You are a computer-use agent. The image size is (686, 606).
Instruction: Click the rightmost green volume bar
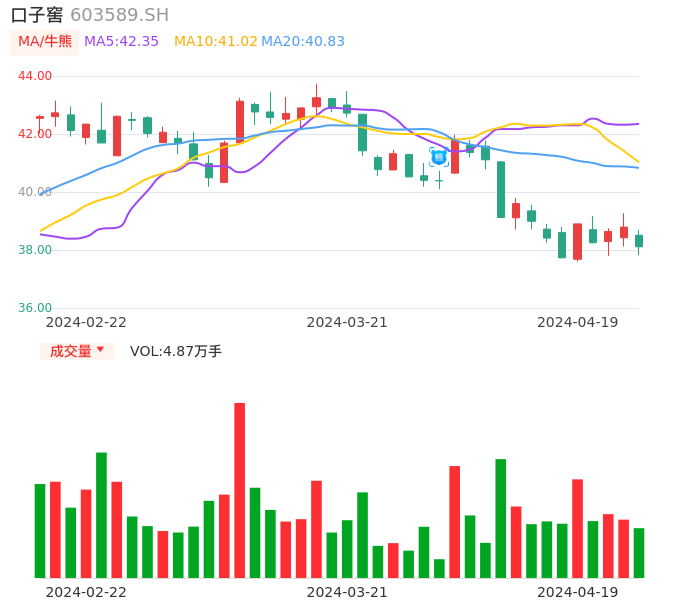click(639, 553)
